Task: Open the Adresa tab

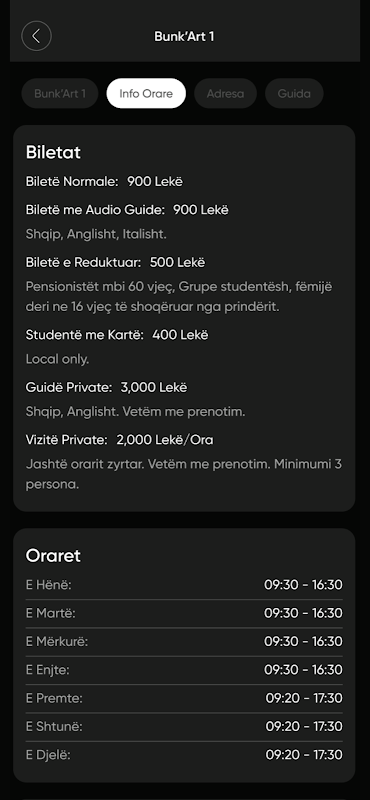Action: (x=225, y=93)
